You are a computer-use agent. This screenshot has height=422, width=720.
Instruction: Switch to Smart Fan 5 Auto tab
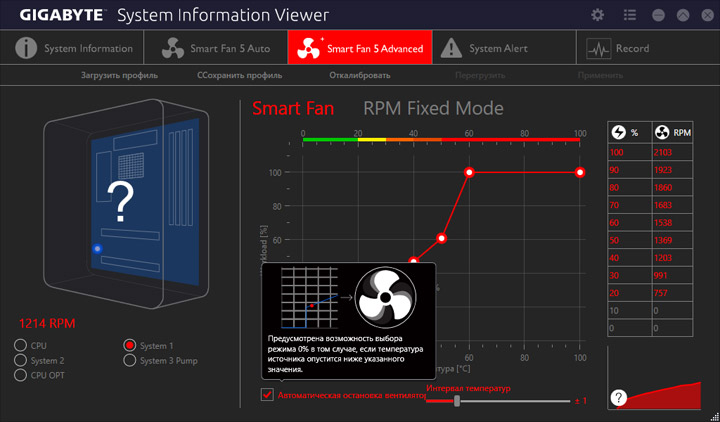(216, 48)
